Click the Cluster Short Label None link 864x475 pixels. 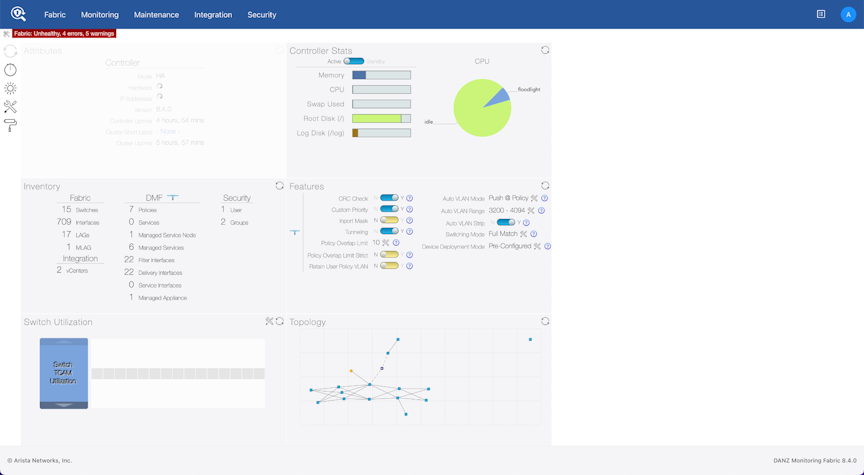(167, 132)
